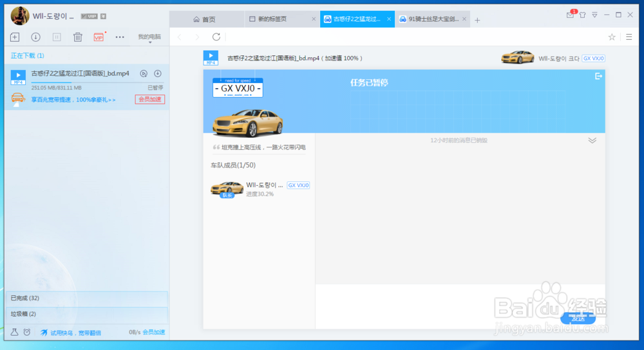Viewport: 644px width, 350px height.
Task: Collapse messages with double chevron
Action: 592,140
